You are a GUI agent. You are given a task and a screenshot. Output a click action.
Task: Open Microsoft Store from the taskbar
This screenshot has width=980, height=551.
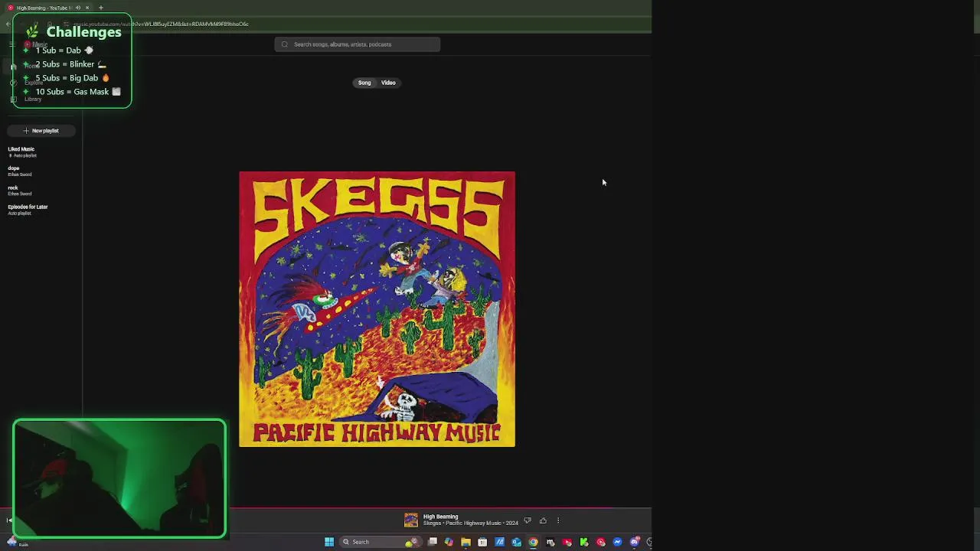coord(482,542)
